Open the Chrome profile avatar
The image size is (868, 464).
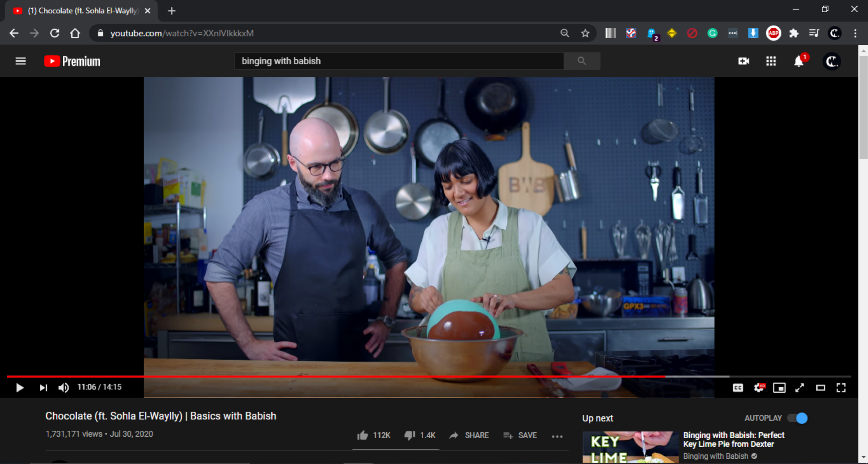pos(835,33)
